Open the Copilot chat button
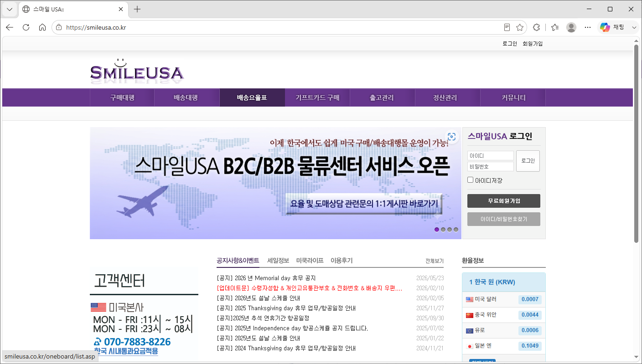The width and height of the screenshot is (642, 364). (x=612, y=27)
